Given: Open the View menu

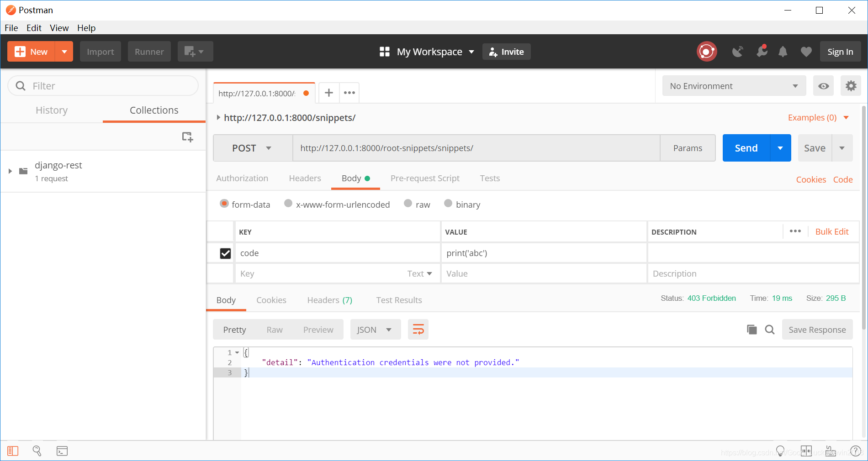Looking at the screenshot, I should click(59, 28).
